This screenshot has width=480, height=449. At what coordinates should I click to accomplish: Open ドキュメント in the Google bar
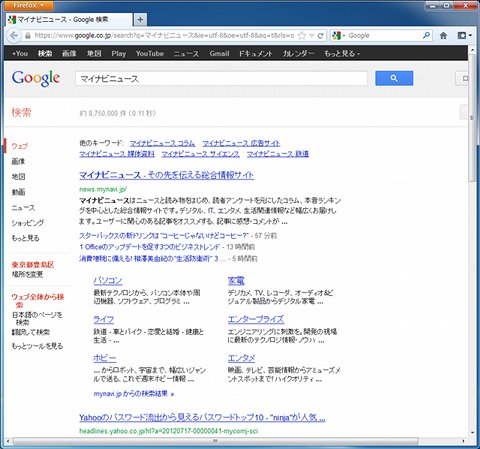pyautogui.click(x=255, y=53)
